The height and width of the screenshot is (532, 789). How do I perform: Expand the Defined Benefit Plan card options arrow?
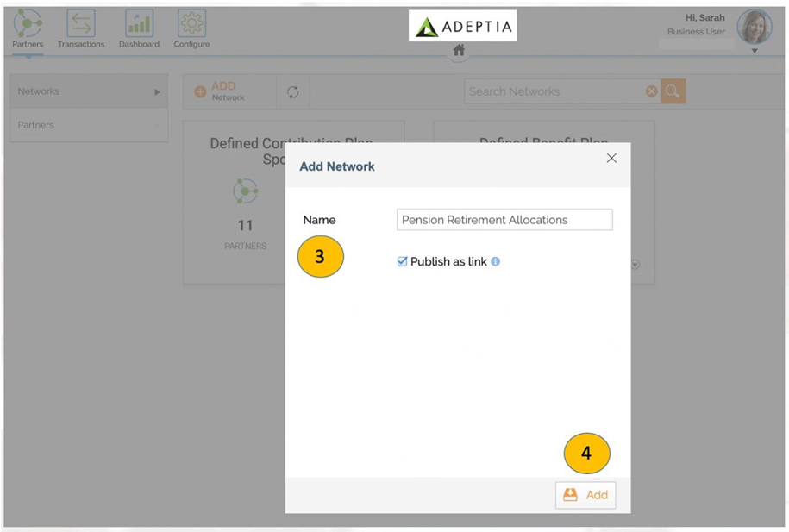point(636,264)
